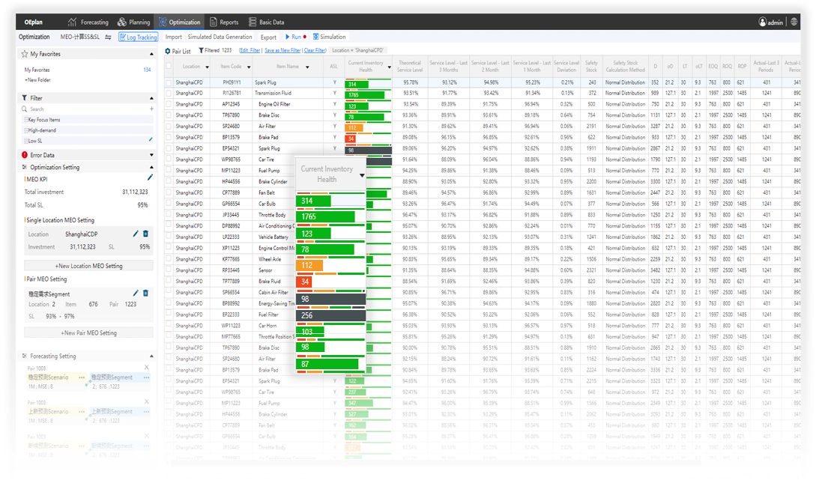The width and height of the screenshot is (822, 504).
Task: Delete the 稳定需求Segment pair setting
Action: [x=145, y=294]
